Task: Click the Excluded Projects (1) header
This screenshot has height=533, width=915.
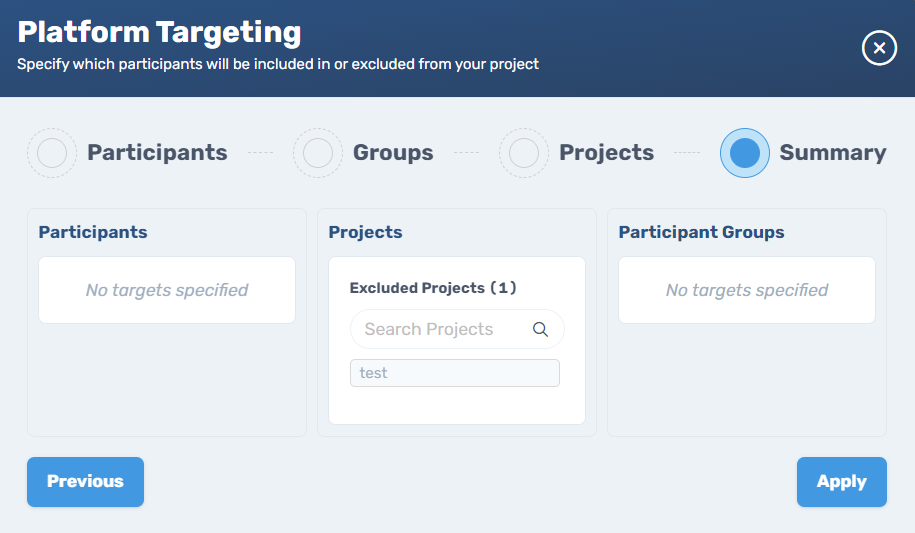Action: 433,288
